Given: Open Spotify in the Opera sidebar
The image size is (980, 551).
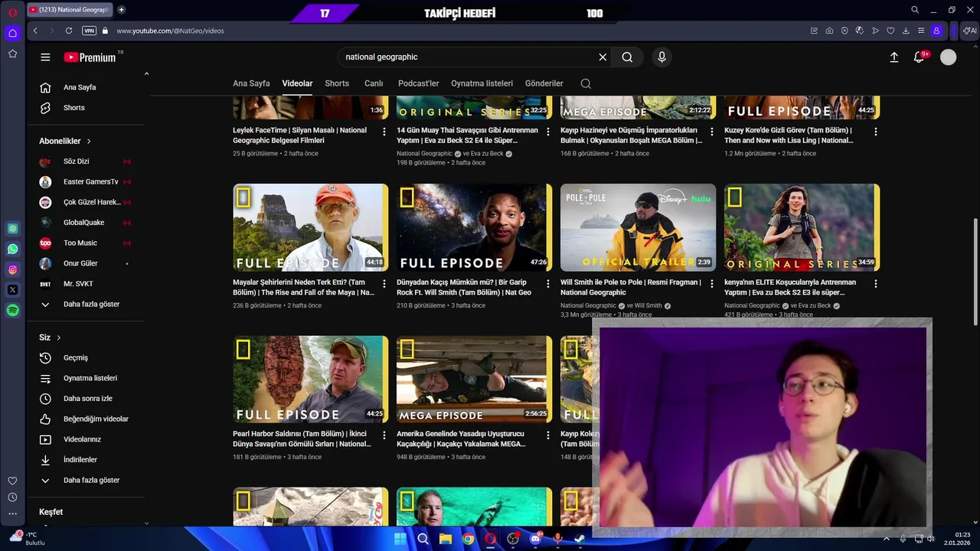Looking at the screenshot, I should tap(12, 311).
